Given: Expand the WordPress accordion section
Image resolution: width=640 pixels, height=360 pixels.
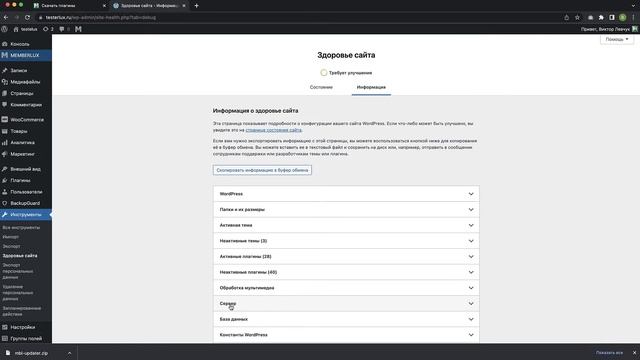Looking at the screenshot, I should click(346, 194).
